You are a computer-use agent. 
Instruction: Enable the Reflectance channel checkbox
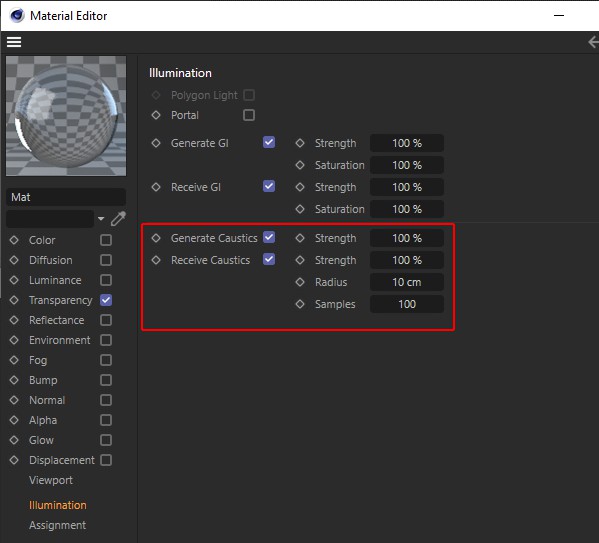coord(106,320)
